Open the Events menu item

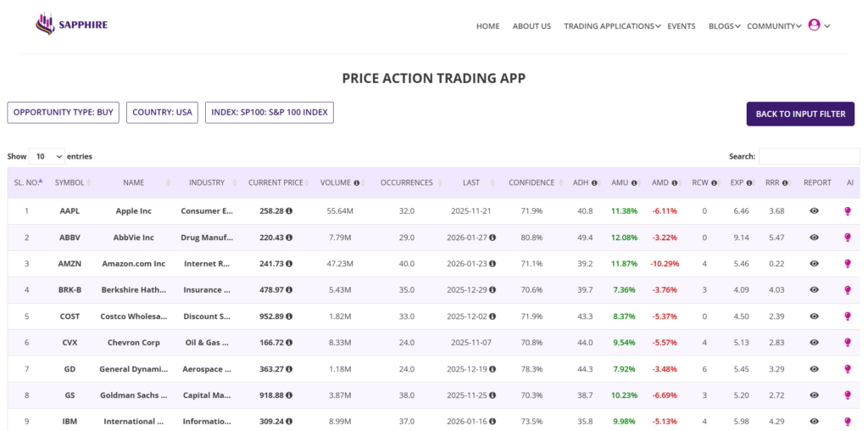click(x=682, y=26)
